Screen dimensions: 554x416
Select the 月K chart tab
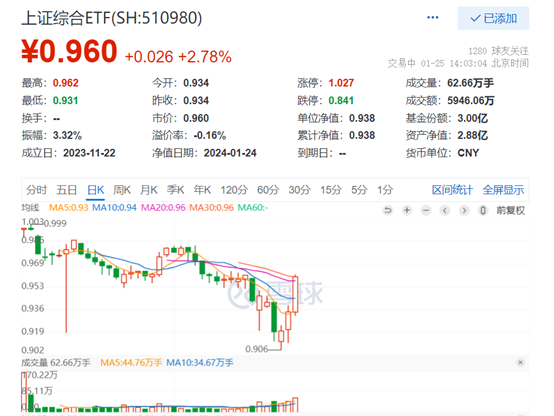[149, 190]
